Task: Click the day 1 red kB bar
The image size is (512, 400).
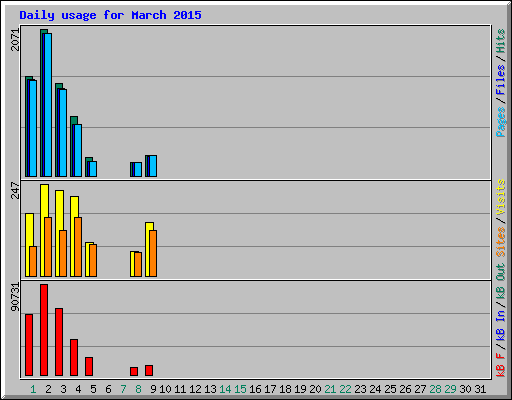Action: click(29, 345)
